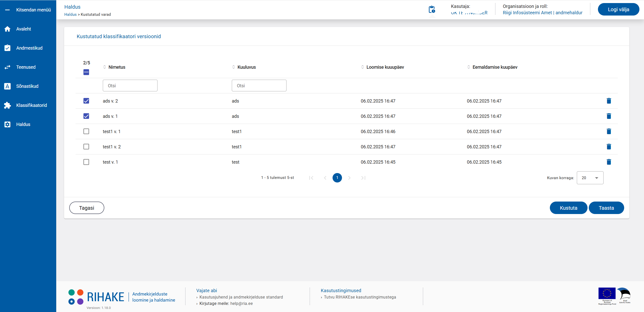Click the Klassifikaatorid puzzle icon
Viewport: 644px width, 312px height.
coord(8,105)
